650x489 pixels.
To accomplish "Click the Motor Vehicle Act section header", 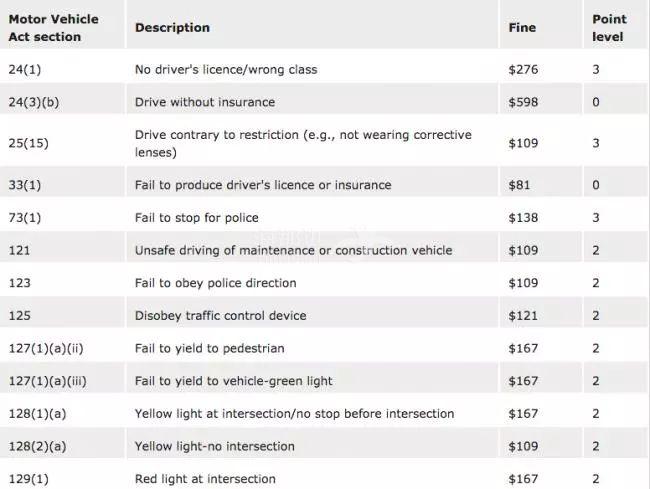I will pyautogui.click(x=53, y=28).
